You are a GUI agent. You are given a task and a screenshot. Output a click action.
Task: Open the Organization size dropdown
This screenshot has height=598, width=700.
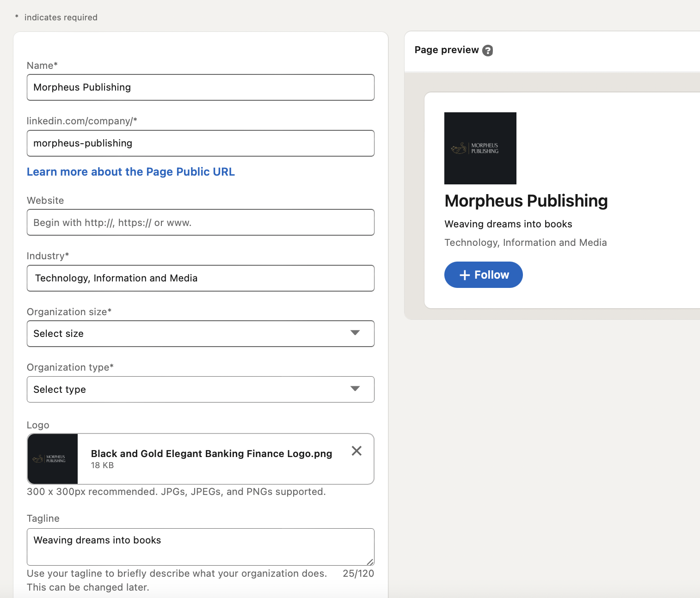[201, 334]
